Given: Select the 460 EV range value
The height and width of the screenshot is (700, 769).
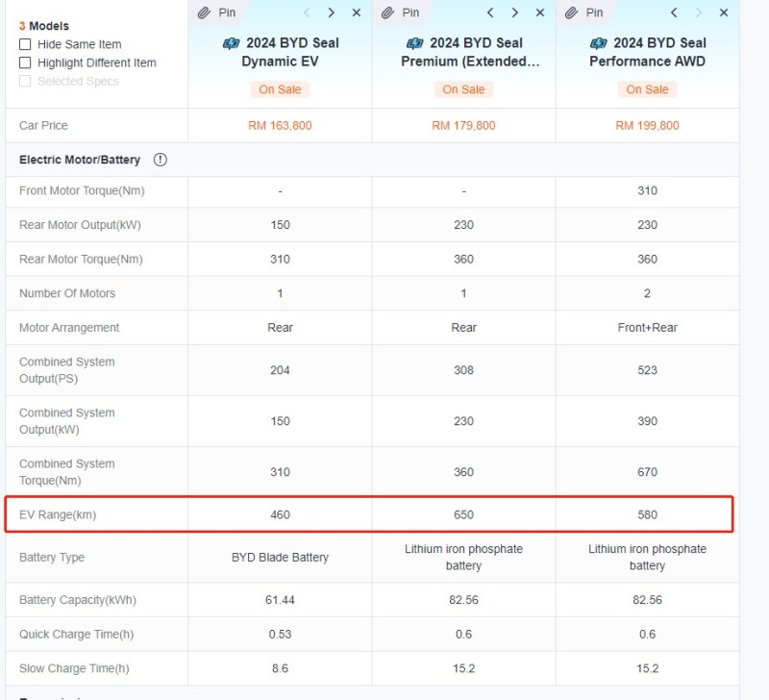Looking at the screenshot, I should point(280,514).
